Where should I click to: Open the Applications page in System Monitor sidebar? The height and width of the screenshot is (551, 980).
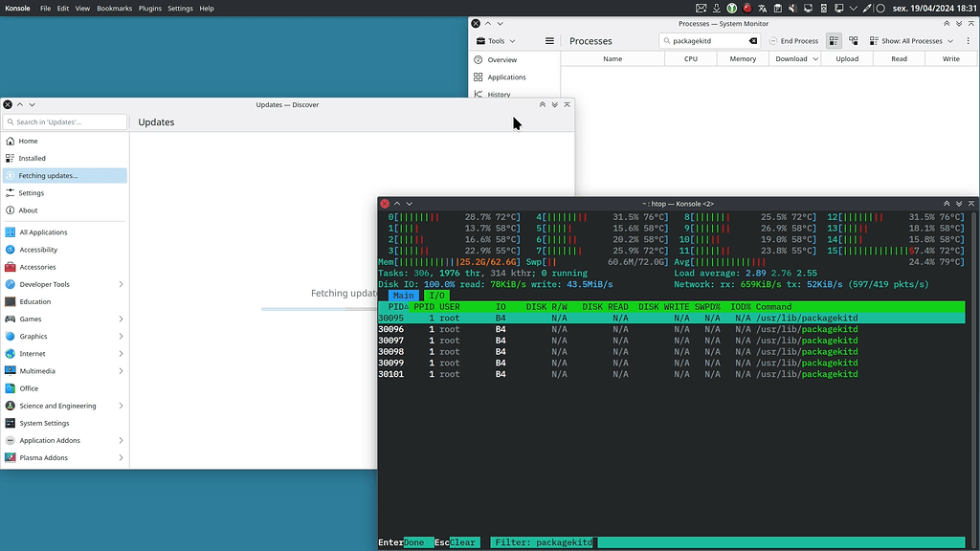(x=505, y=77)
